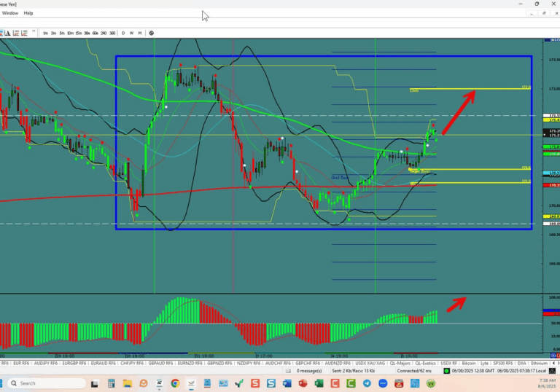Restore down the inner chart window
This screenshot has height=392, width=560.
(x=544, y=13)
